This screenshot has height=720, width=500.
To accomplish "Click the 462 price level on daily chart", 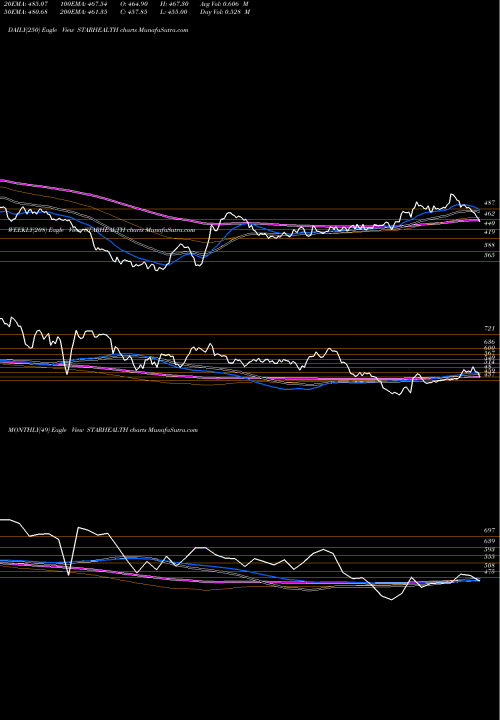I will click(x=489, y=214).
